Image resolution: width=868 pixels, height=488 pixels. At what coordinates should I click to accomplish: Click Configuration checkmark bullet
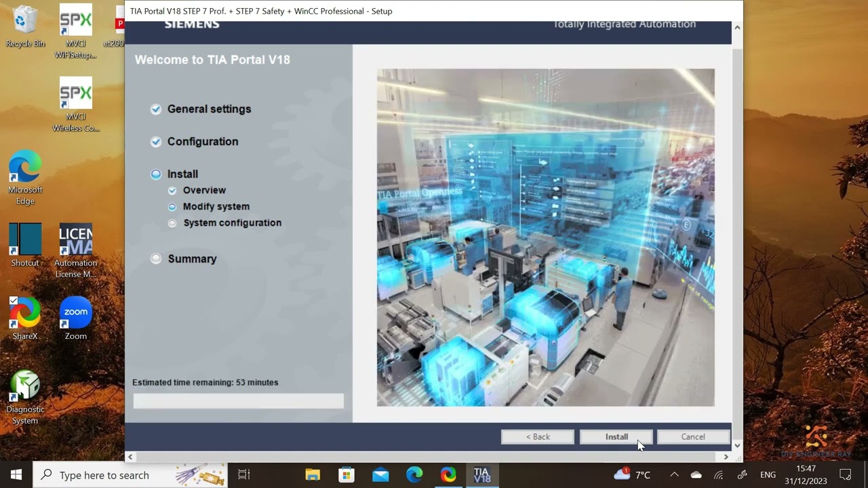[x=156, y=142]
